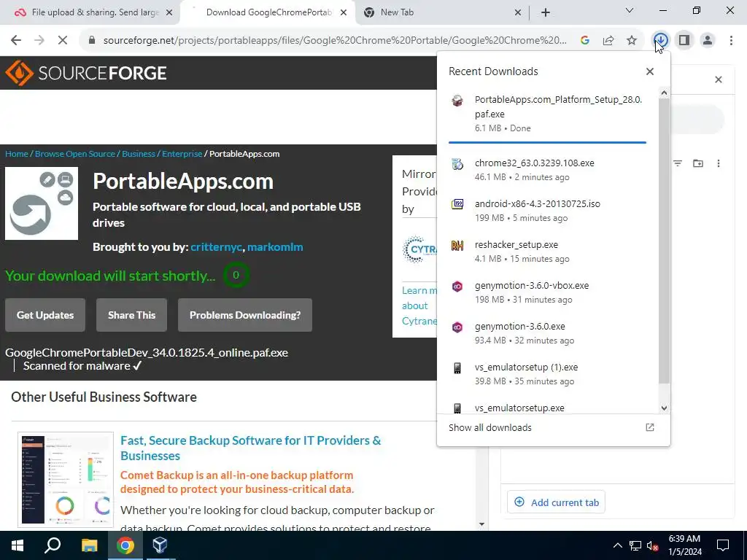Click the reshacker_setup file icon
The height and width of the screenshot is (560, 747).
tap(457, 245)
